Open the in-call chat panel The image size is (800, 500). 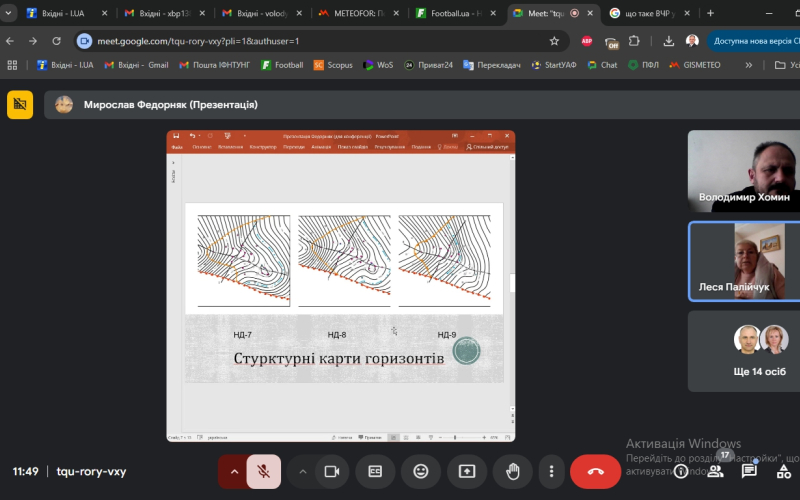[749, 471]
